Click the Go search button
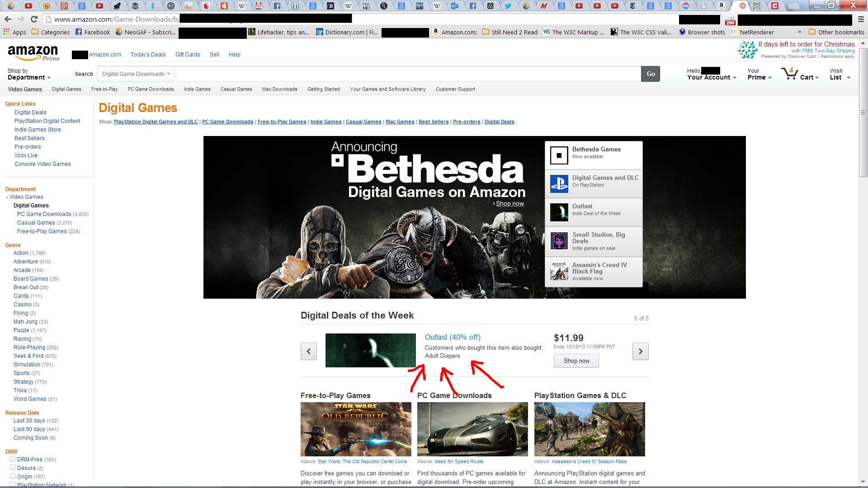 (651, 74)
